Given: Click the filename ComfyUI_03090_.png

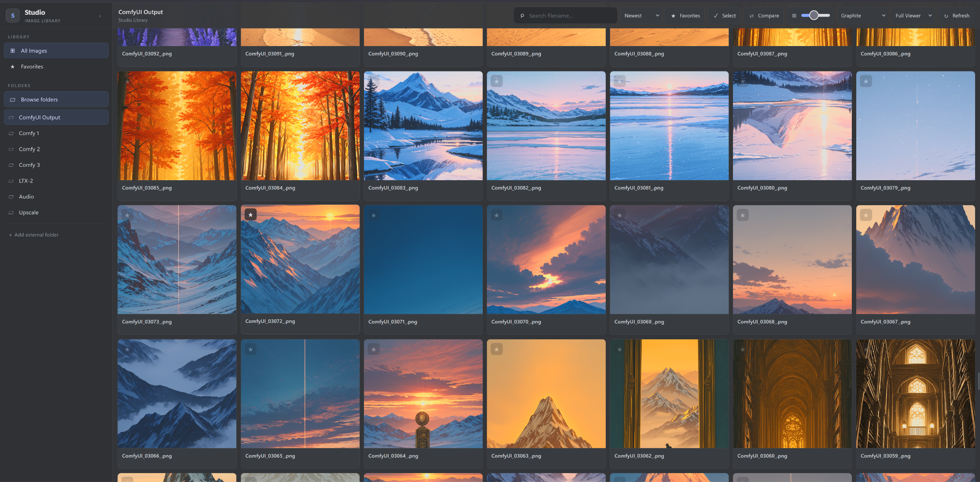Looking at the screenshot, I should (393, 54).
